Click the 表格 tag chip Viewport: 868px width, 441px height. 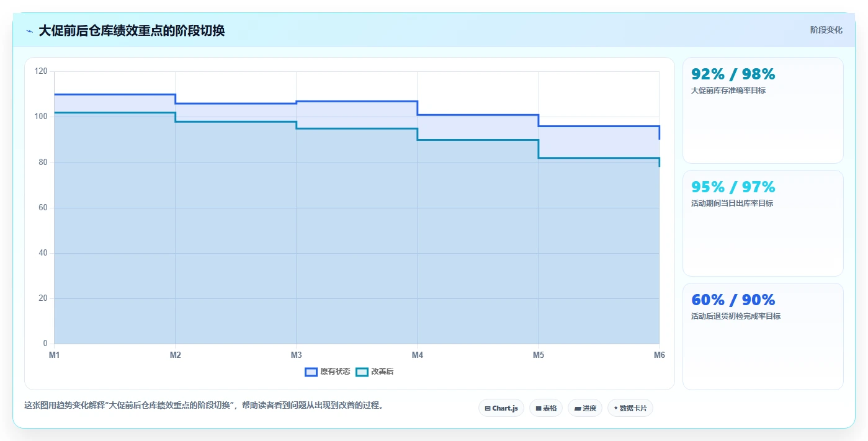pos(546,408)
